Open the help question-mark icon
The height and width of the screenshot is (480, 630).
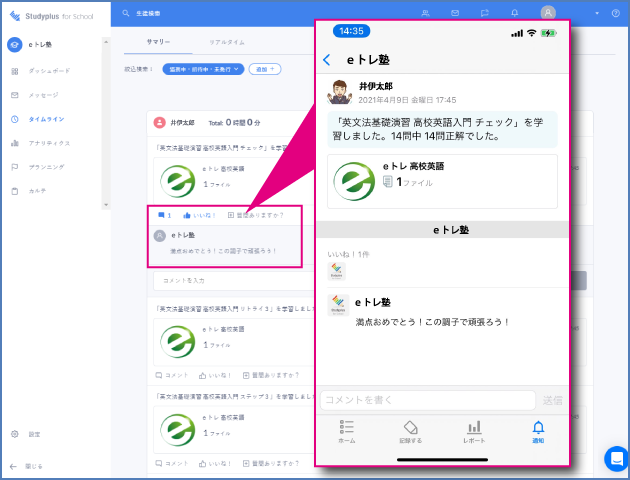point(616,13)
